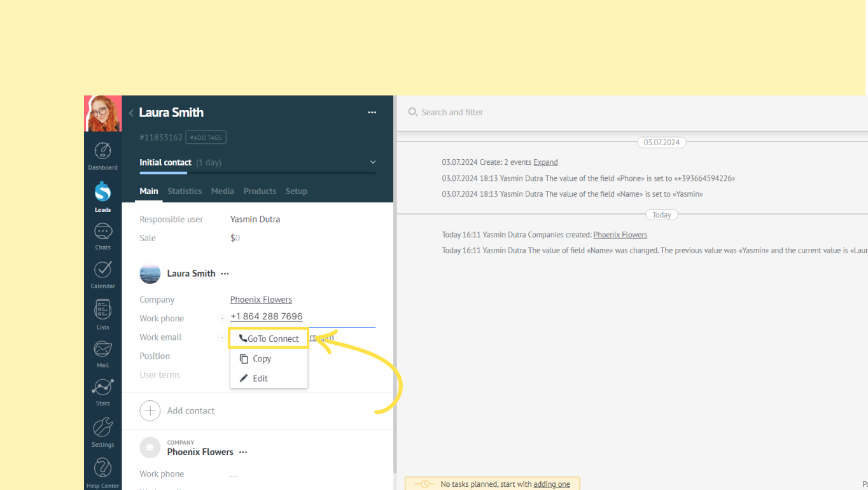Click the lead title Laura Smith
Screen dimensions: 868x490
(x=171, y=113)
